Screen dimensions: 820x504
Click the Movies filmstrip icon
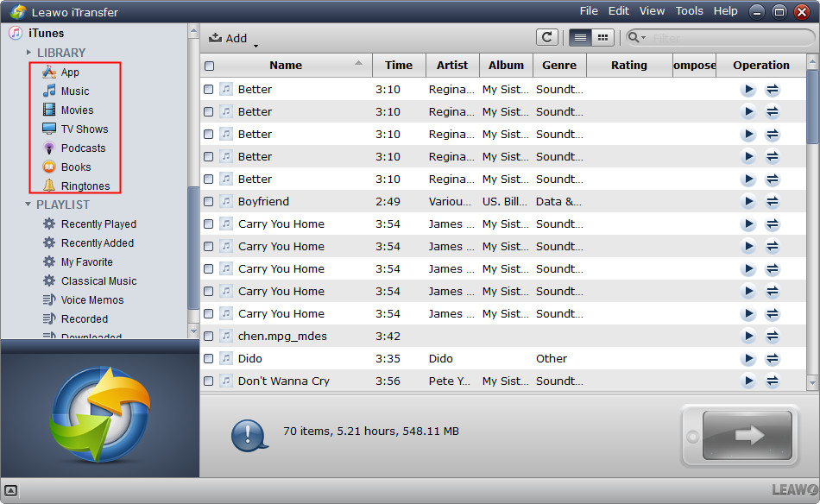pos(49,110)
